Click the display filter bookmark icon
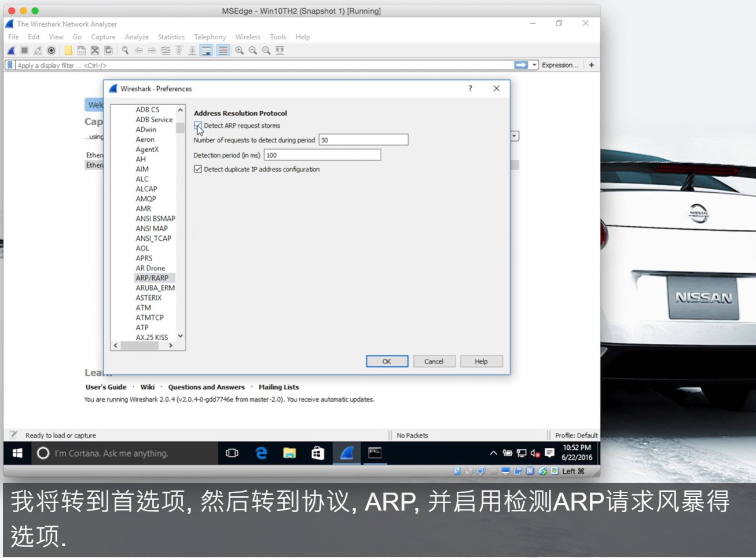The height and width of the screenshot is (558, 756). tap(10, 65)
